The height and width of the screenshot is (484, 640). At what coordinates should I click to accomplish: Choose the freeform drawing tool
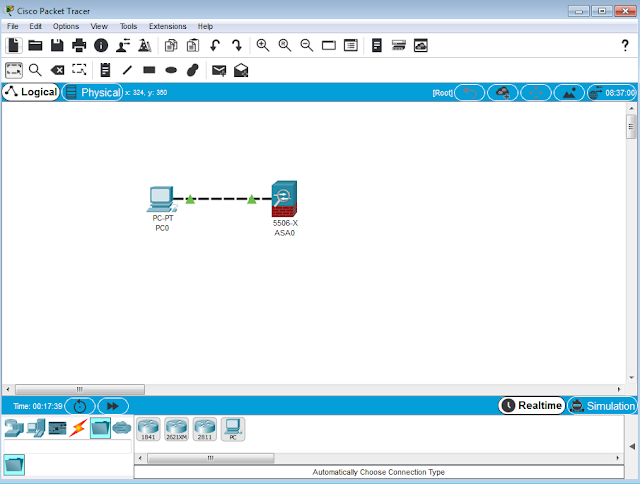coord(193,70)
